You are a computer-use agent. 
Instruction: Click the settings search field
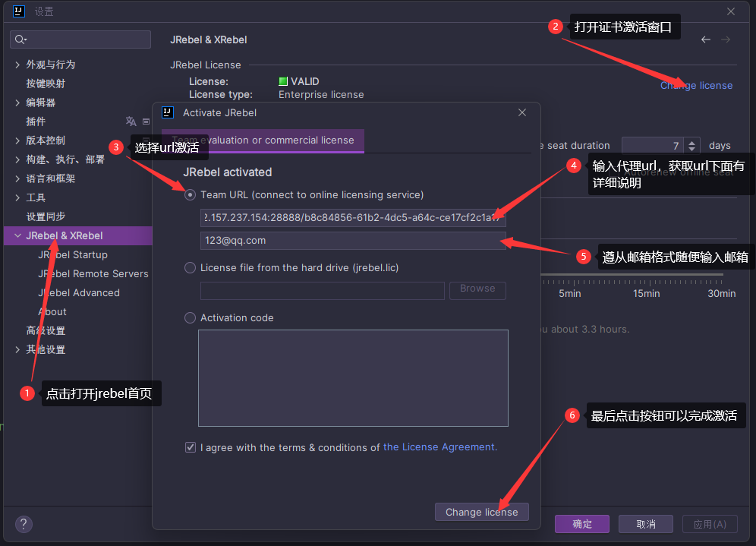(x=80, y=39)
